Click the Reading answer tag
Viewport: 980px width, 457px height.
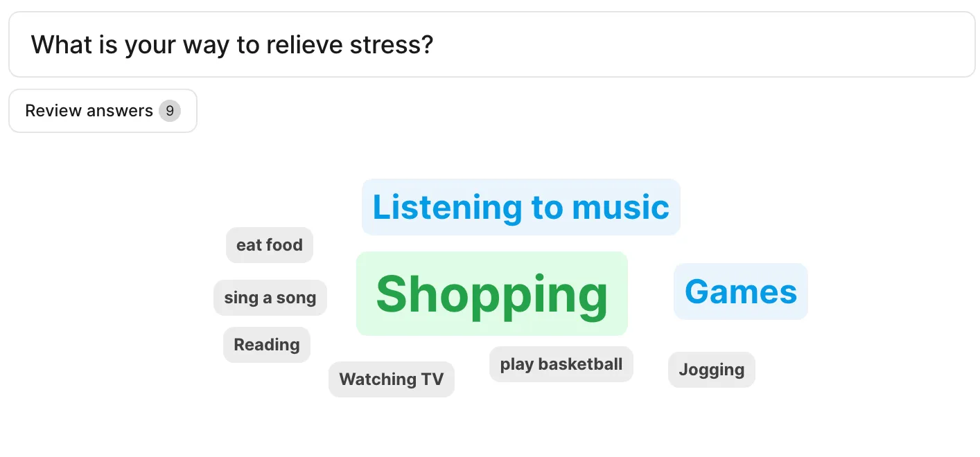coord(267,345)
